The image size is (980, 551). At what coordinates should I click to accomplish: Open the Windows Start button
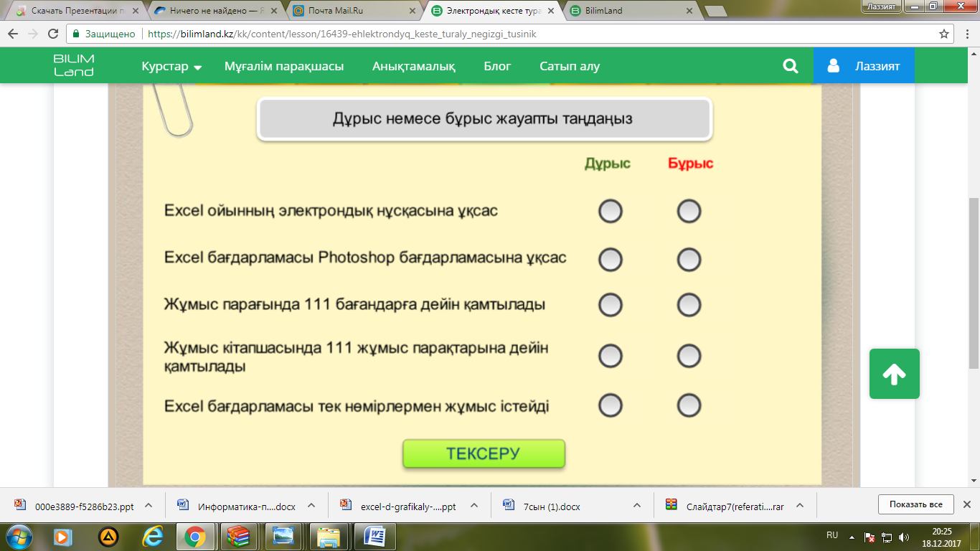pyautogui.click(x=19, y=536)
